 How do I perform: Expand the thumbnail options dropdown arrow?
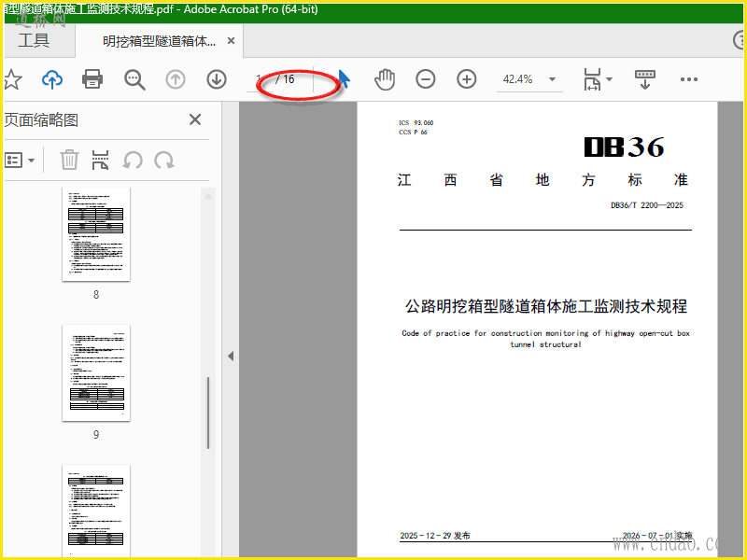pos(31,161)
